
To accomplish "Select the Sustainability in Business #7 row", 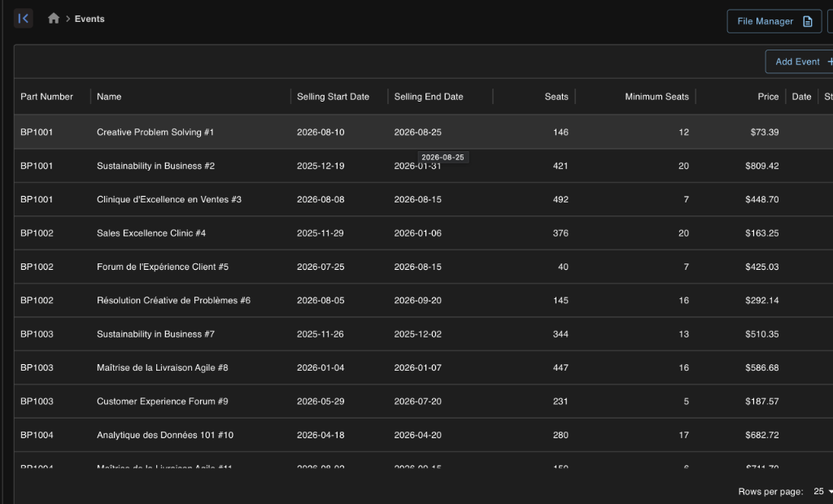I will pyautogui.click(x=423, y=334).
